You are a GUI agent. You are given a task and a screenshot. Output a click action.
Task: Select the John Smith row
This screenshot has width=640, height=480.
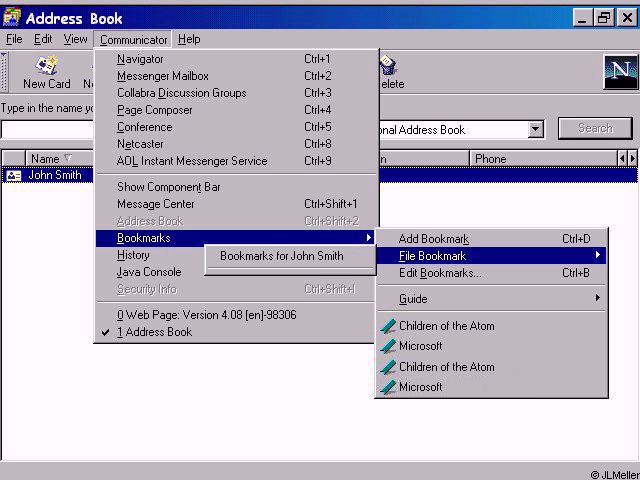(320, 175)
